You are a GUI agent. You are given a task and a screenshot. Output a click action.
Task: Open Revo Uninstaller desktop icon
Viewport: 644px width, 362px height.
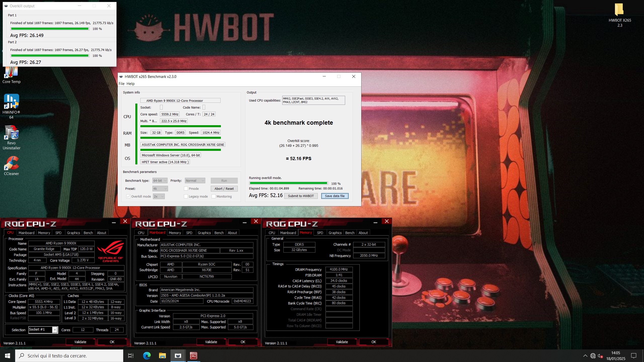click(11, 138)
